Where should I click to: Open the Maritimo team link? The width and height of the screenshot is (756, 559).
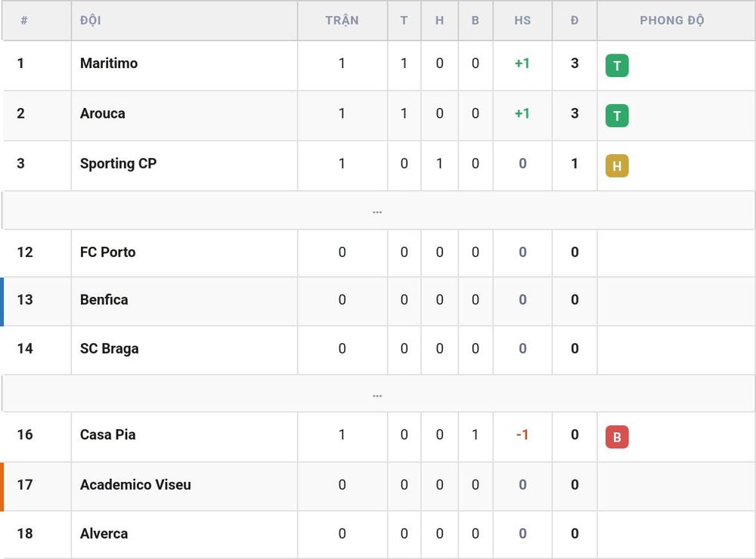[x=108, y=63]
